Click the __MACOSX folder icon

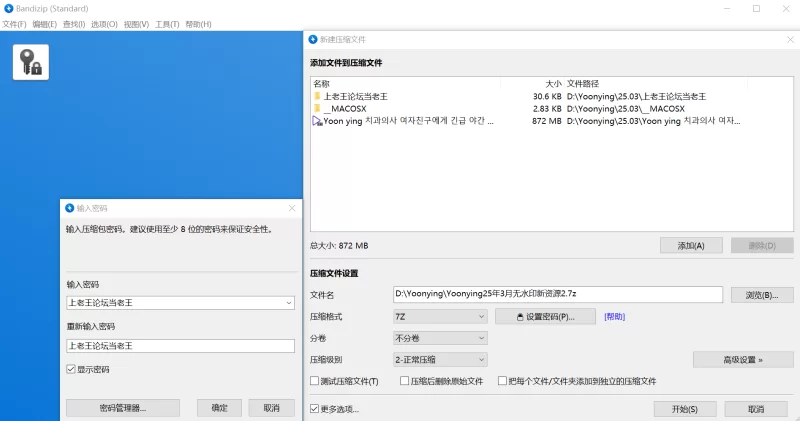[317, 108]
